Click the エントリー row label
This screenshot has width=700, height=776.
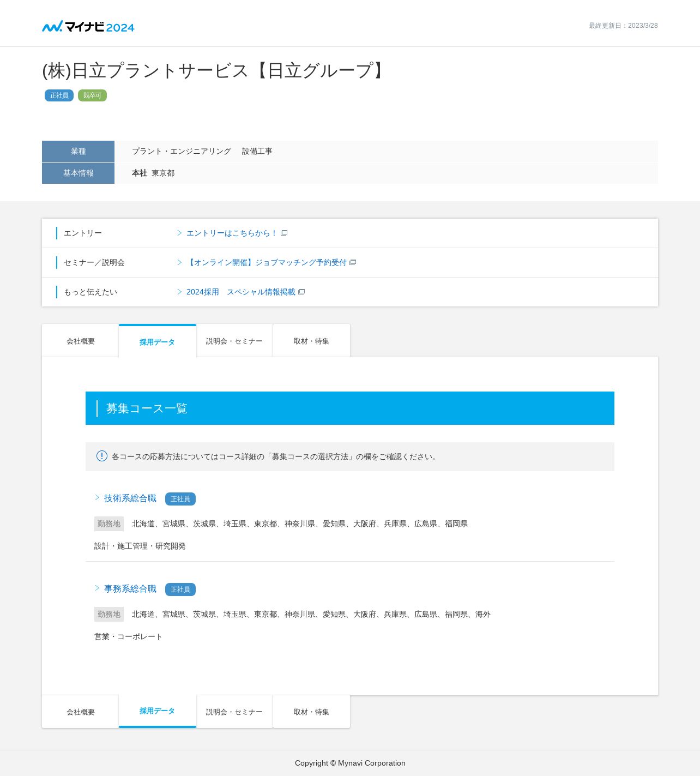coord(83,233)
